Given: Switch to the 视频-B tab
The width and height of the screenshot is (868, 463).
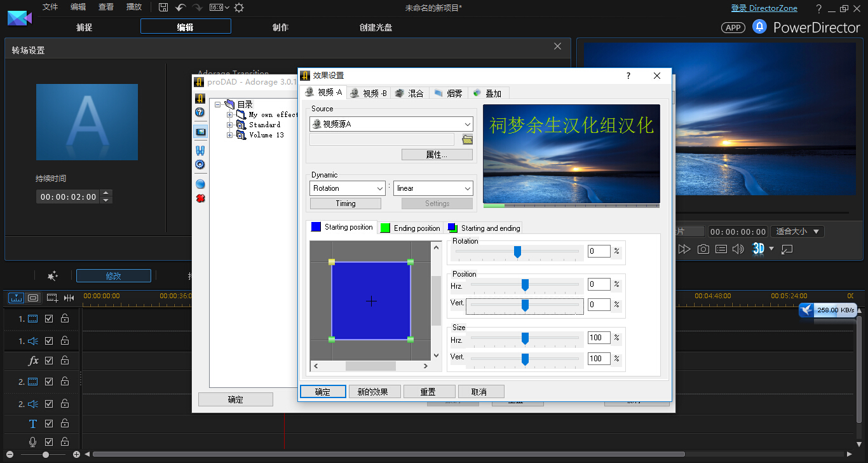Looking at the screenshot, I should 368,93.
